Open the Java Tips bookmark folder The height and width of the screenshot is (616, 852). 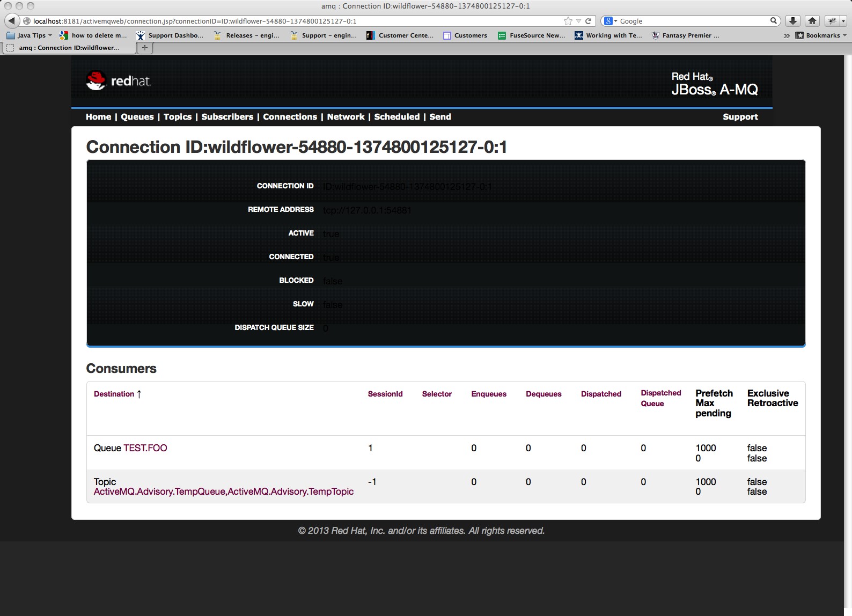click(x=30, y=35)
